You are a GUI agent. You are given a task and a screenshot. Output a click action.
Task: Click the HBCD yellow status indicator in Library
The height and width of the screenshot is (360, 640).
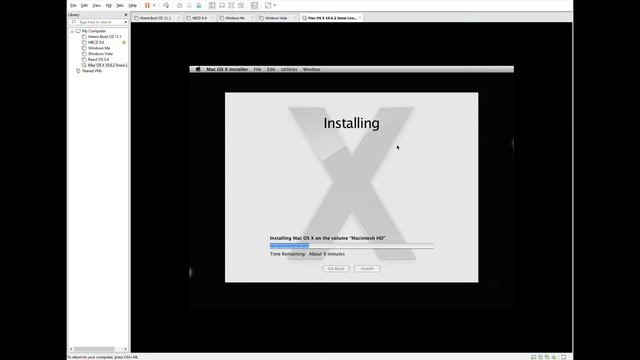(124, 42)
